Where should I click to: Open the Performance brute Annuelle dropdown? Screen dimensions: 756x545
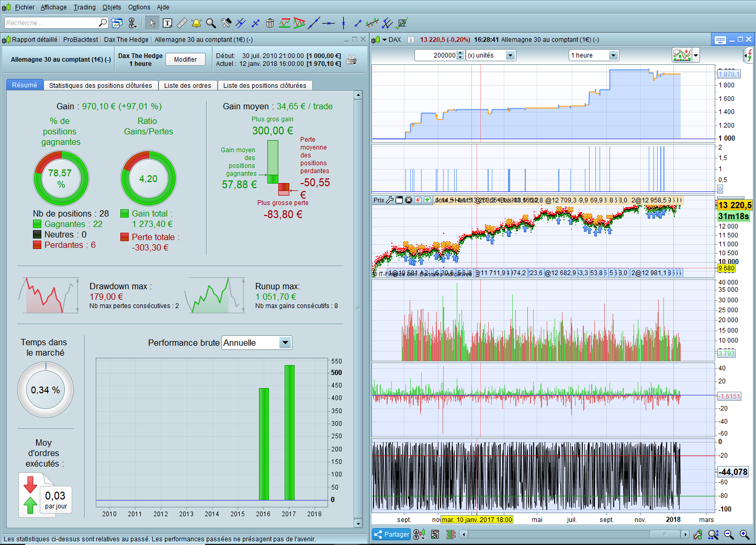point(285,343)
